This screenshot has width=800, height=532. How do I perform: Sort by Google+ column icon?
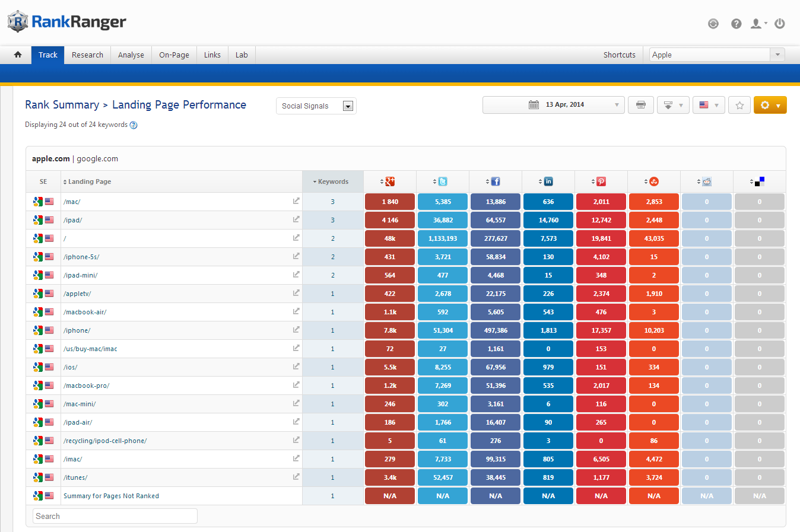coord(389,181)
